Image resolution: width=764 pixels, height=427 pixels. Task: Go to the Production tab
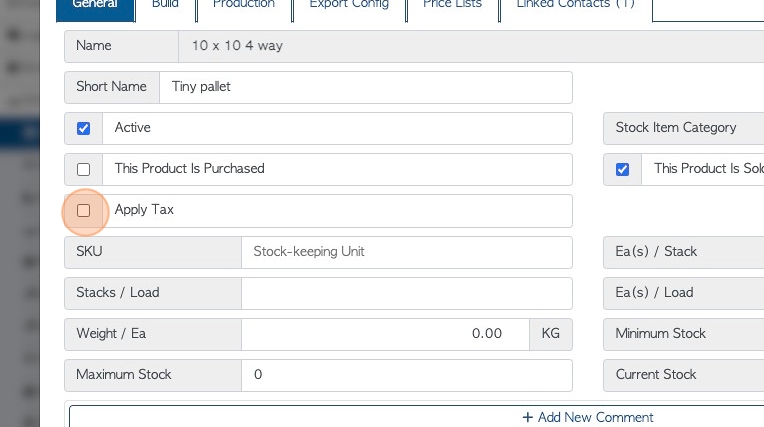pos(244,9)
